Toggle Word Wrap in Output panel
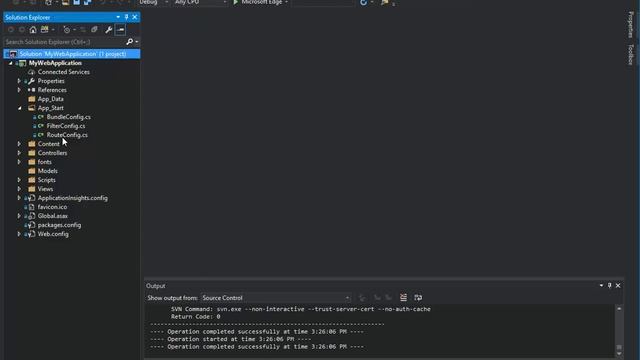This screenshot has width=640, height=360. pos(418,298)
